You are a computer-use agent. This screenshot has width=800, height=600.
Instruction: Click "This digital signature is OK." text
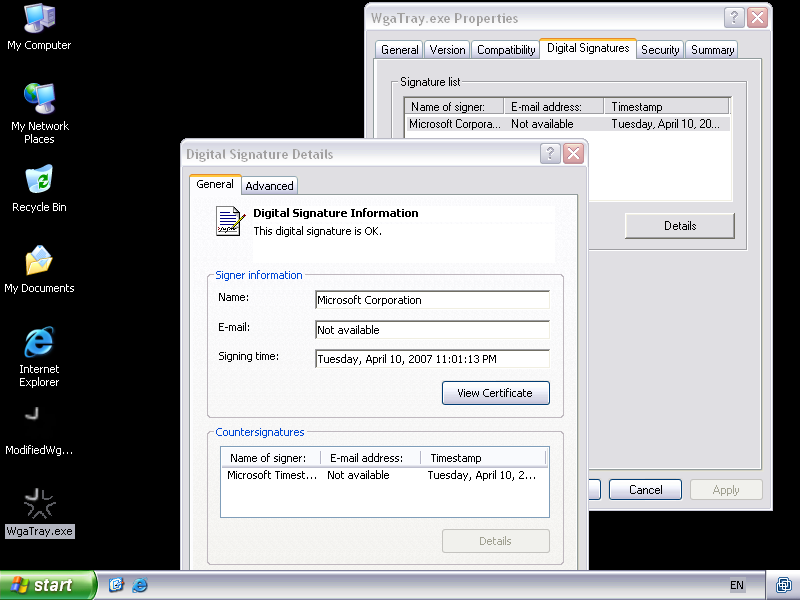pos(317,231)
